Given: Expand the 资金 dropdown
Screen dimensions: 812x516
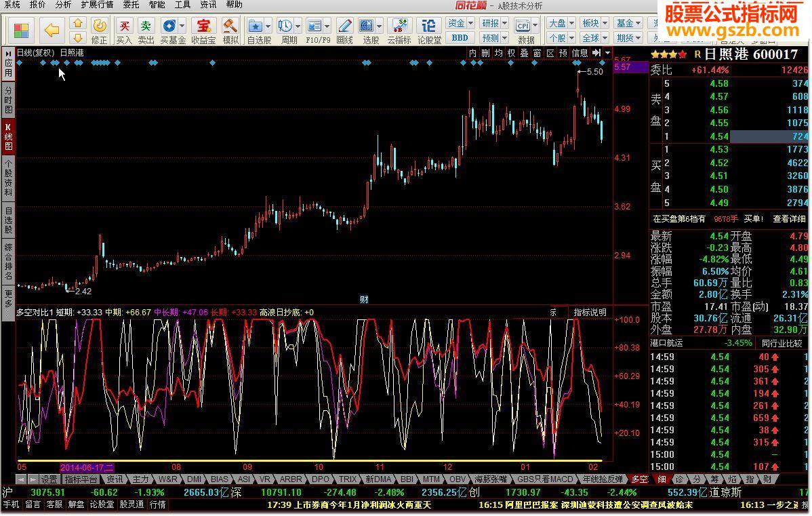Looking at the screenshot, I should click(460, 23).
